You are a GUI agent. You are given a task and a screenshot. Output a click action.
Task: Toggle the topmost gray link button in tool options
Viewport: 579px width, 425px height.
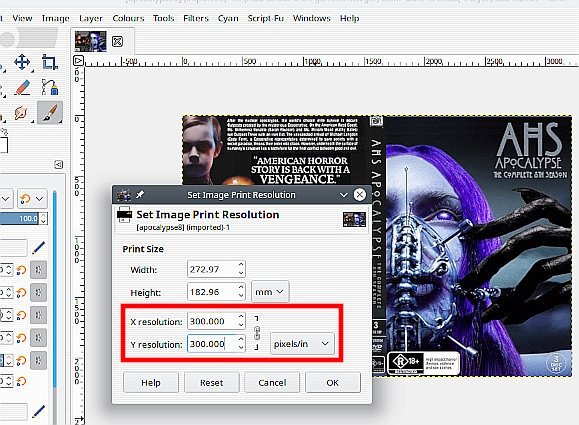point(38,270)
